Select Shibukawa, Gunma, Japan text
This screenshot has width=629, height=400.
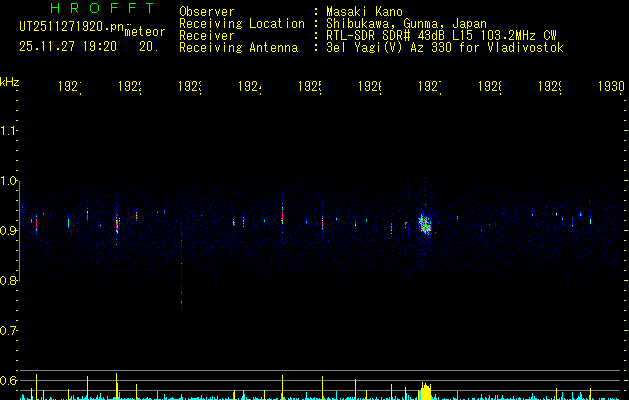click(x=406, y=24)
